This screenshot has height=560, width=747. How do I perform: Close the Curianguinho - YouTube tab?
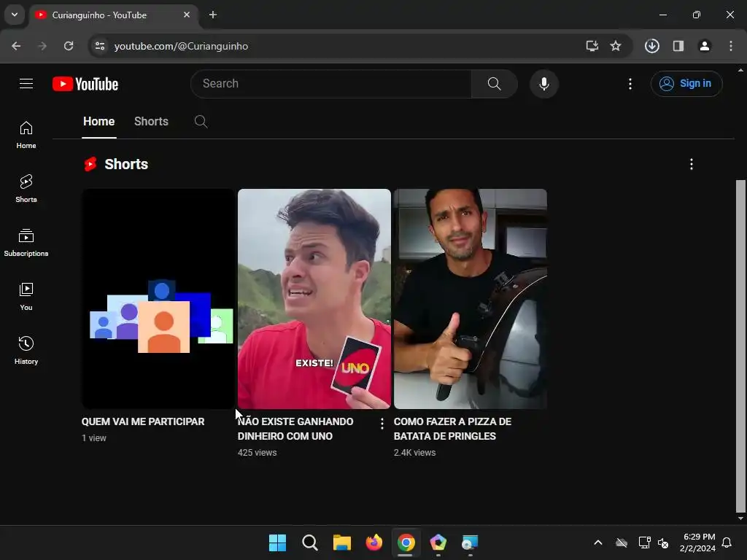tap(187, 15)
